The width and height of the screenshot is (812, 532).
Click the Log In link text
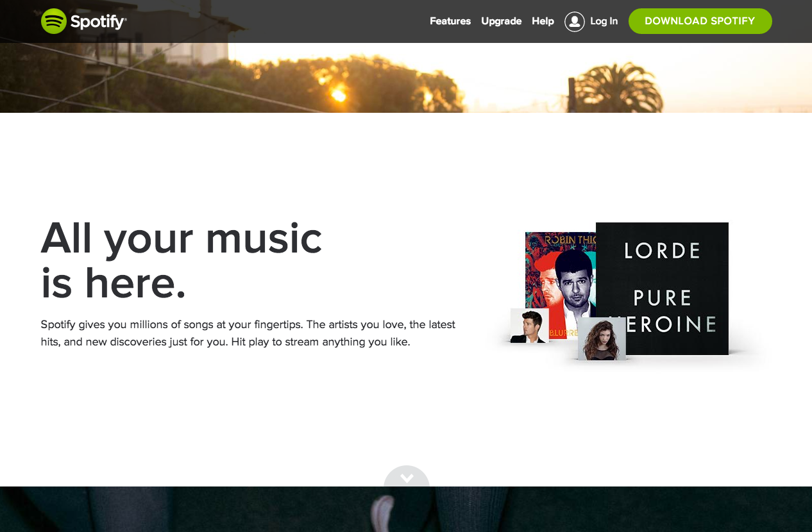point(604,21)
